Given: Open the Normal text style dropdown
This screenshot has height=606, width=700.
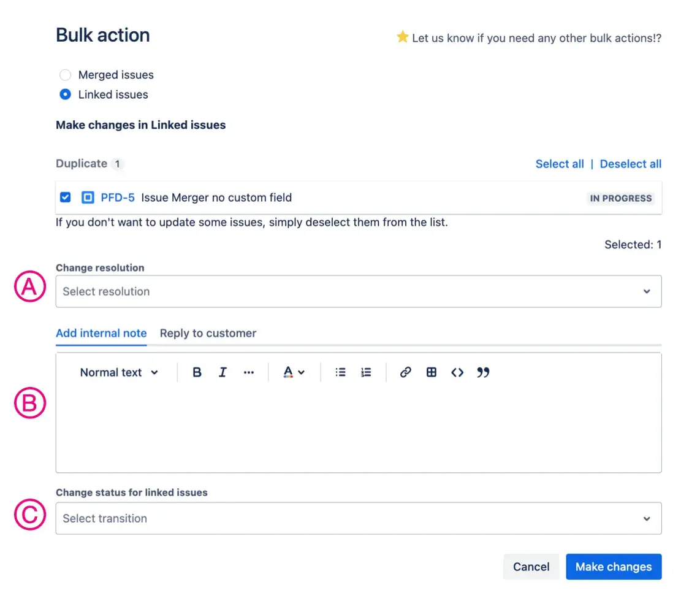Looking at the screenshot, I should (118, 372).
